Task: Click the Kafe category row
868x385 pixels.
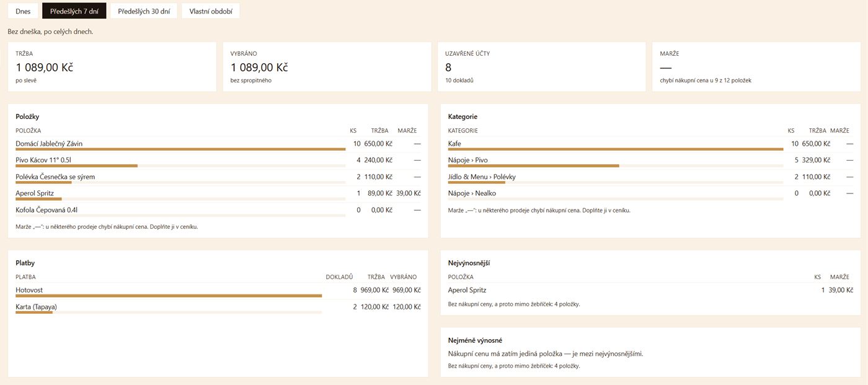Action: point(650,144)
